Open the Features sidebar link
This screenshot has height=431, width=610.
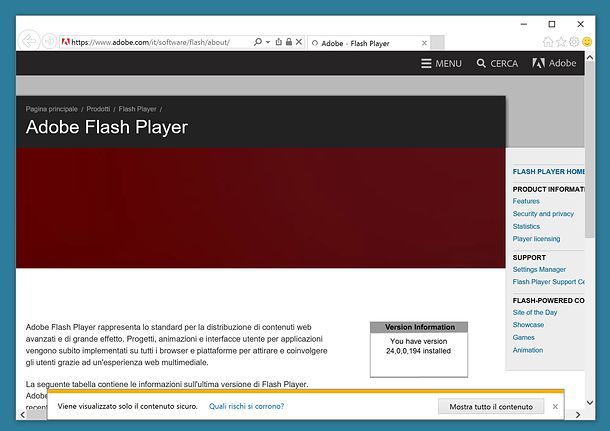pyautogui.click(x=526, y=201)
